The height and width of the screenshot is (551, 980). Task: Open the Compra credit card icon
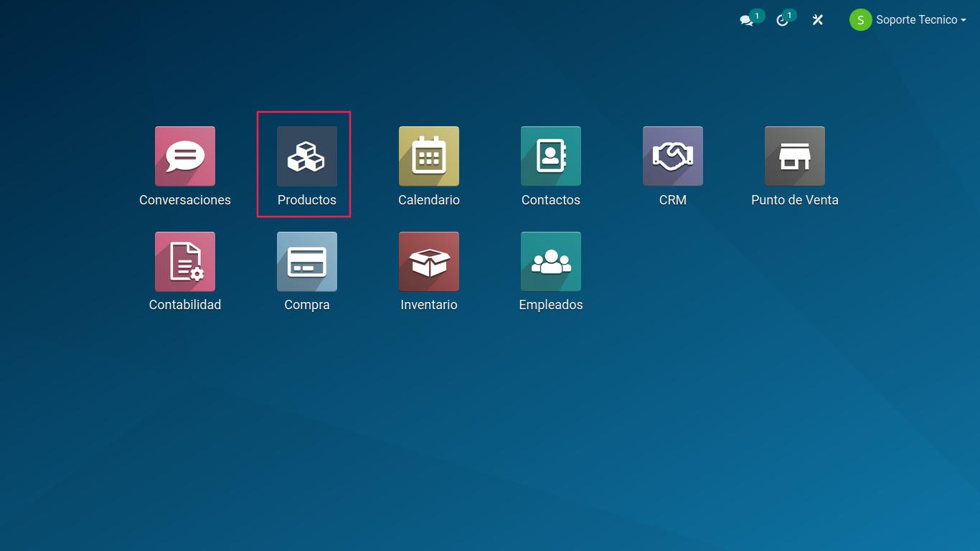[x=307, y=262]
